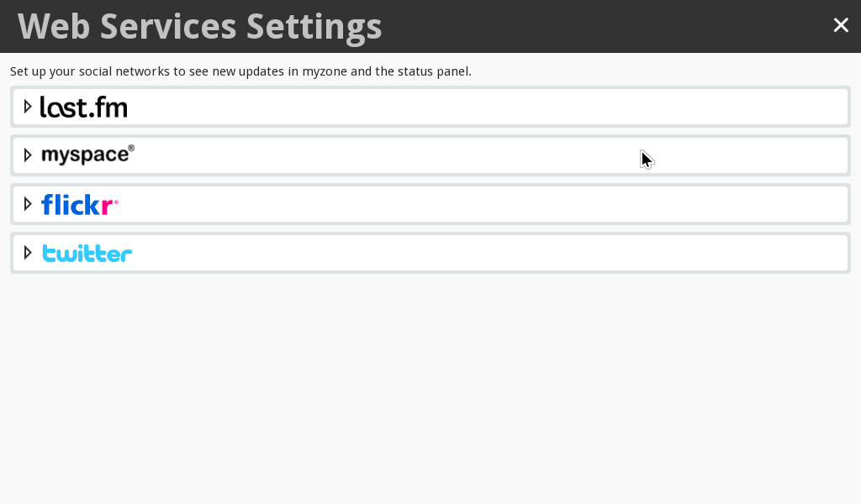This screenshot has height=504, width=861.
Task: Click the Web Services Settings title text
Action: coord(200,26)
